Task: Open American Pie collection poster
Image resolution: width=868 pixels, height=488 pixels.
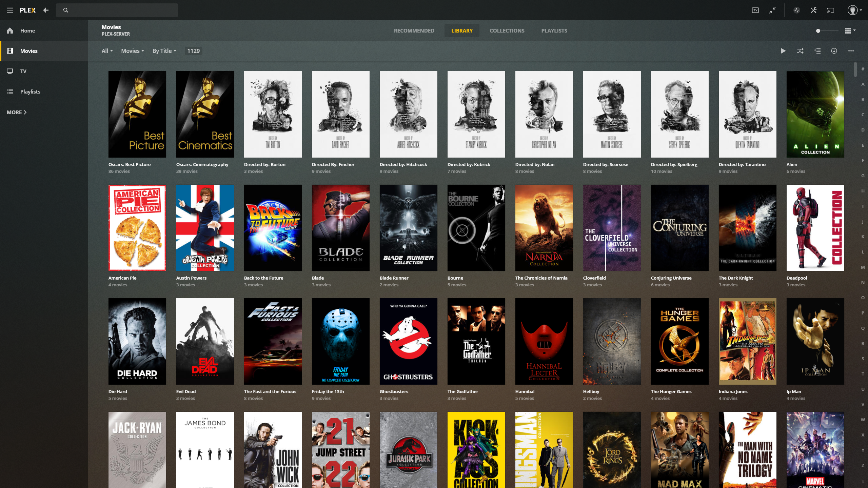Action: [x=137, y=228]
